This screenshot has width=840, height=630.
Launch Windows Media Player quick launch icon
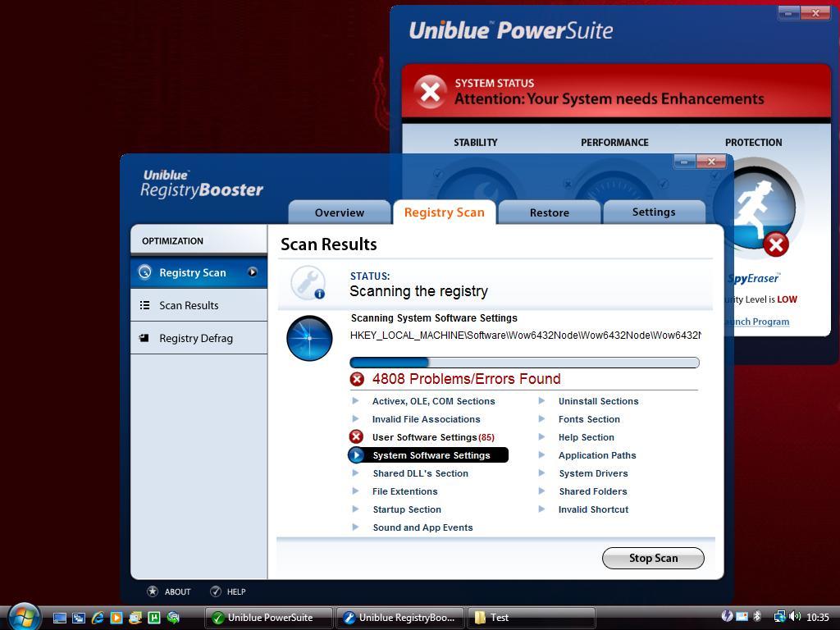[x=116, y=618]
